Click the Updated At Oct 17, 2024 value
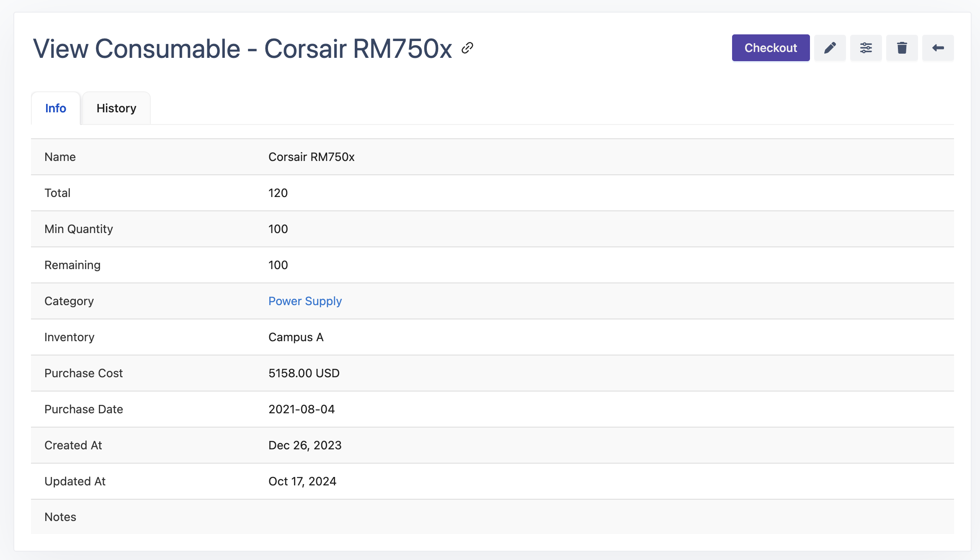Screen dimensions: 980x560 point(302,481)
